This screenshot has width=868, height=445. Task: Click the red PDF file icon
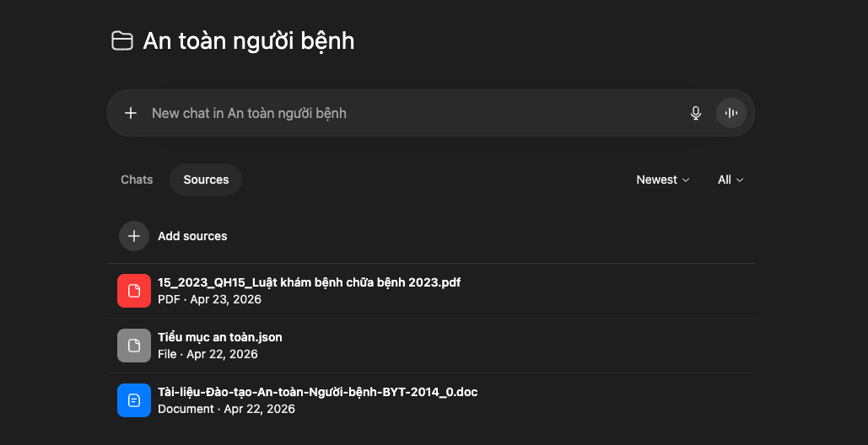coord(133,291)
